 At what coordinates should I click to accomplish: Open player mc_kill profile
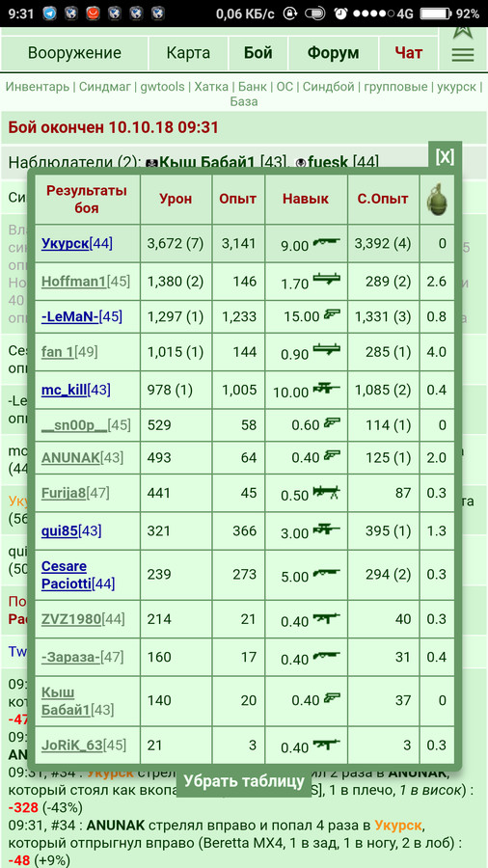click(65, 390)
